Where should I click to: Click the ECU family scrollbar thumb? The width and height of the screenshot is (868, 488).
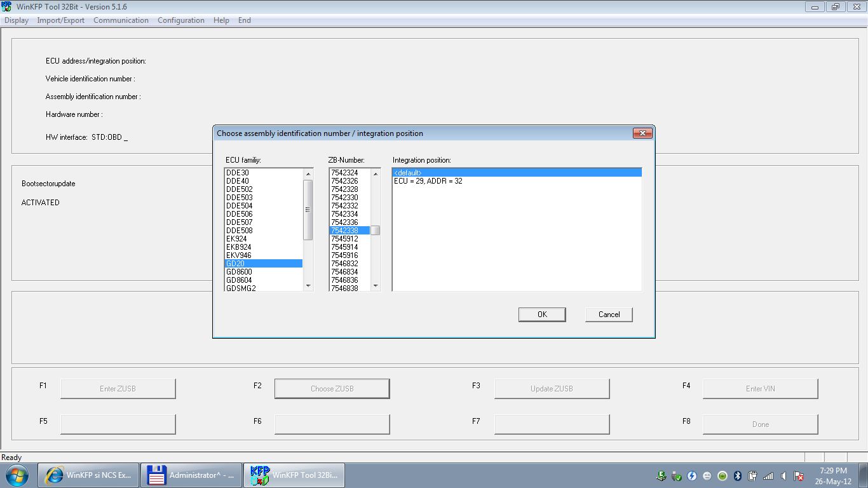coord(308,210)
